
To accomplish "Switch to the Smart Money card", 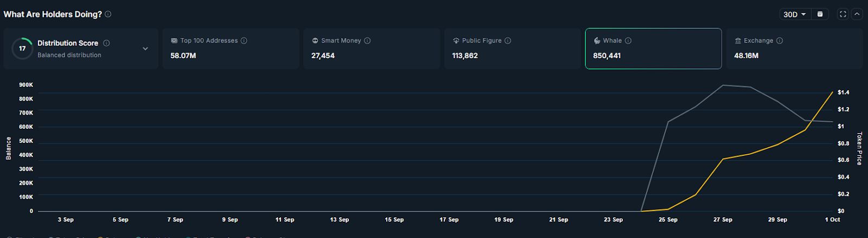I will 372,49.
